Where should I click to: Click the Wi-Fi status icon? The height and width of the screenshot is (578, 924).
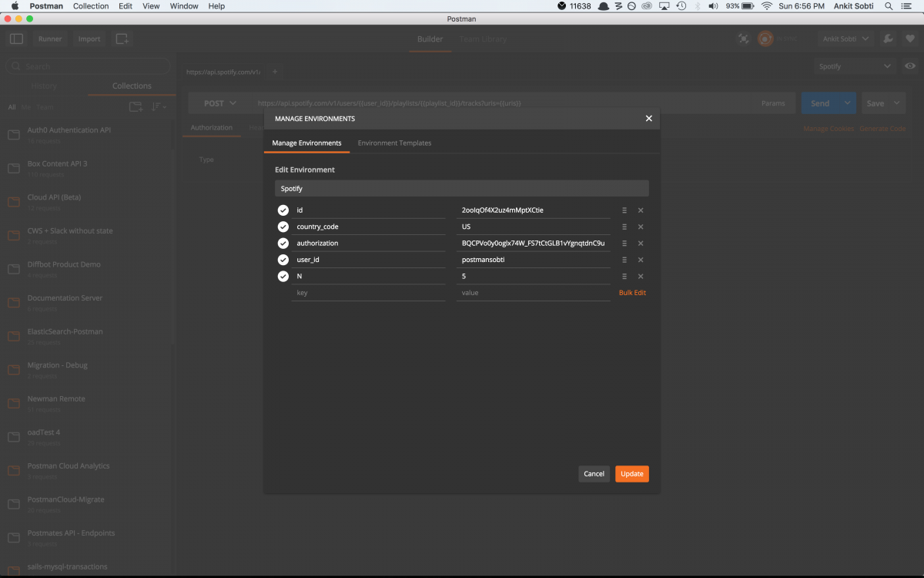click(767, 6)
